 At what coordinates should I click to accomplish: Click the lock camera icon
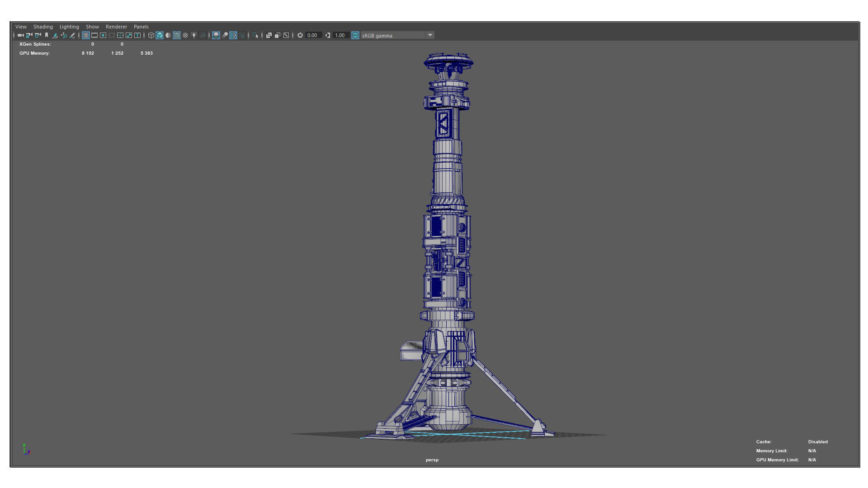click(29, 35)
